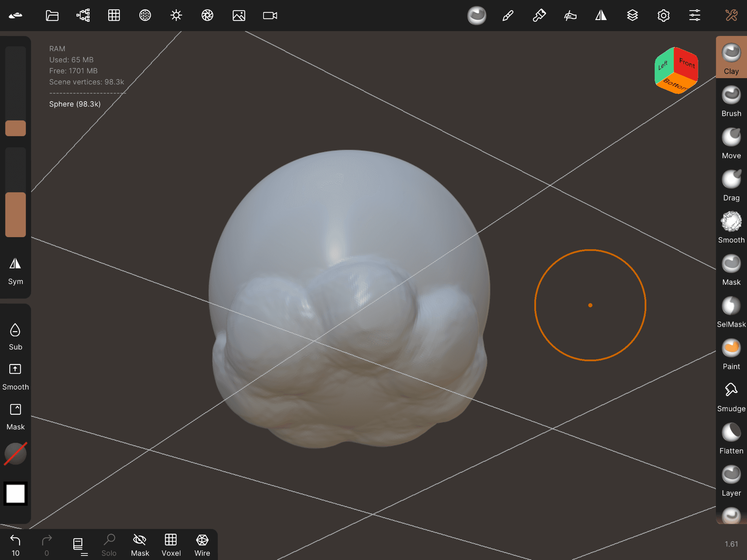Toggle Sub subtract mode
This screenshot has width=747, height=560.
[16, 337]
